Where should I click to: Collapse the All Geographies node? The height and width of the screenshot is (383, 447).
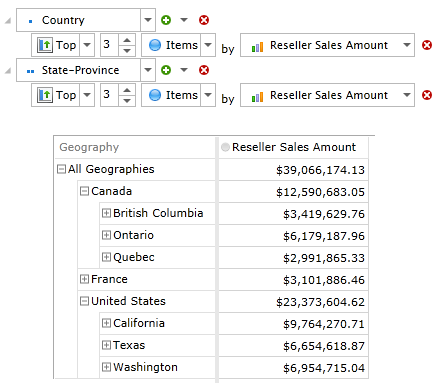61,169
